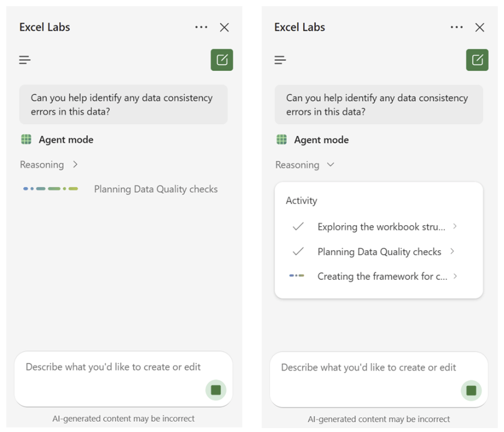Click the new chat icon in right panel

click(x=477, y=60)
